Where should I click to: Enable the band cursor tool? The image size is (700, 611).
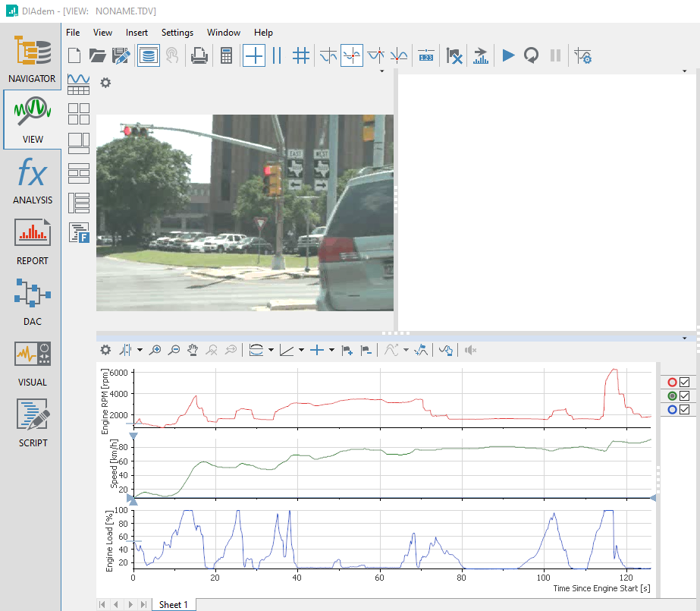pos(277,55)
